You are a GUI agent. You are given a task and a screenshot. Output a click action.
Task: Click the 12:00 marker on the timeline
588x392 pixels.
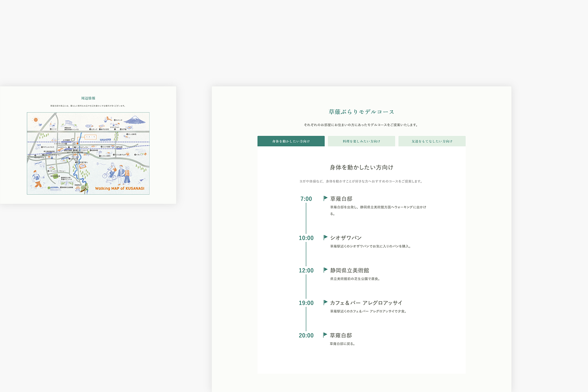point(306,270)
